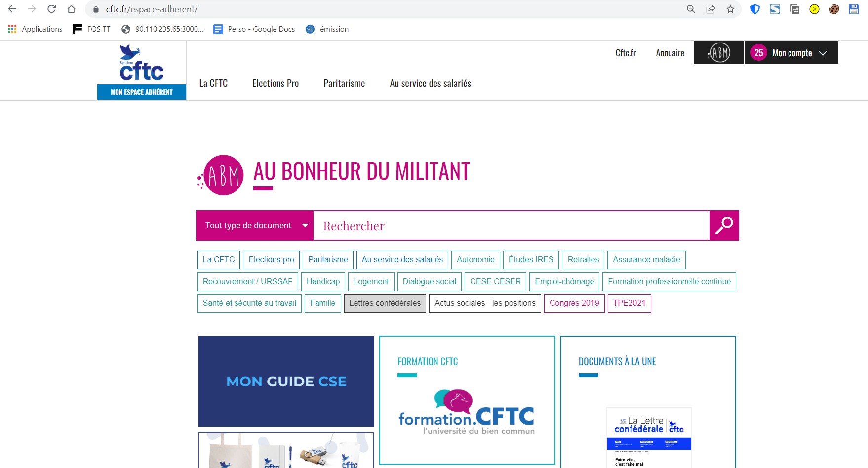Select the Handicap filter tag
The height and width of the screenshot is (468, 868).
(323, 282)
